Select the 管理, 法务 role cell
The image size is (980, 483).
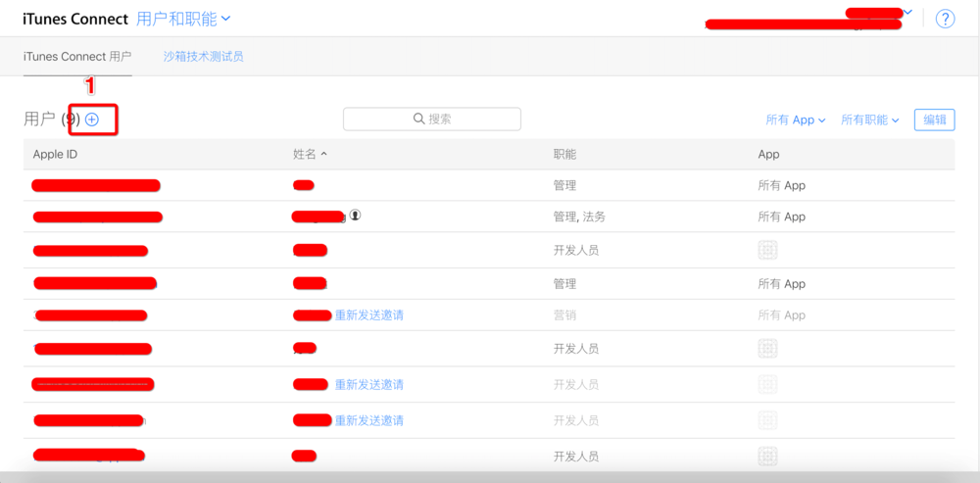(579, 217)
